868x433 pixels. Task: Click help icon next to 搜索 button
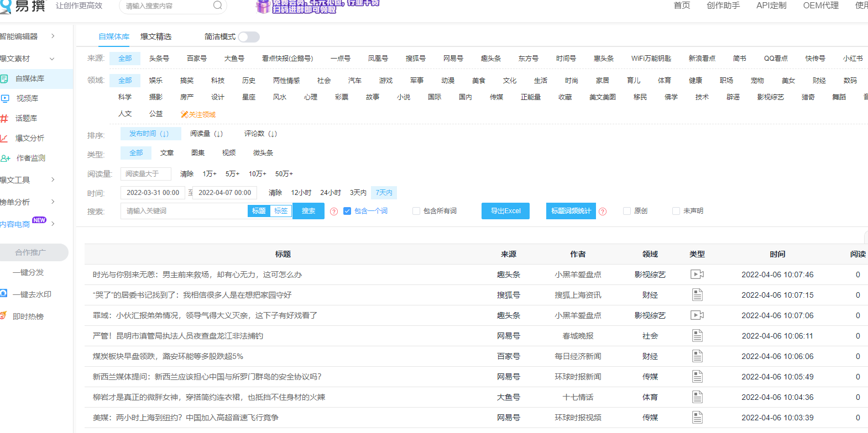pyautogui.click(x=334, y=212)
